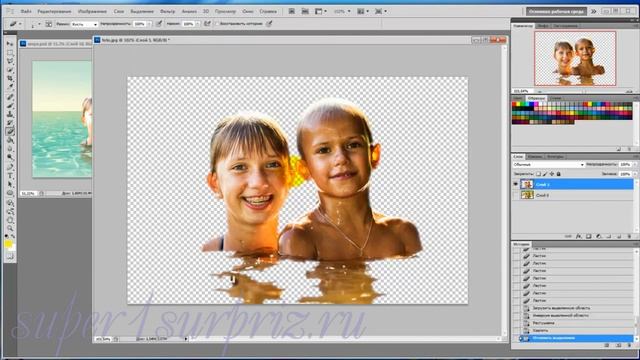This screenshot has height=360, width=640.
Task: Select the Lasso tool
Action: pyautogui.click(x=10, y=61)
